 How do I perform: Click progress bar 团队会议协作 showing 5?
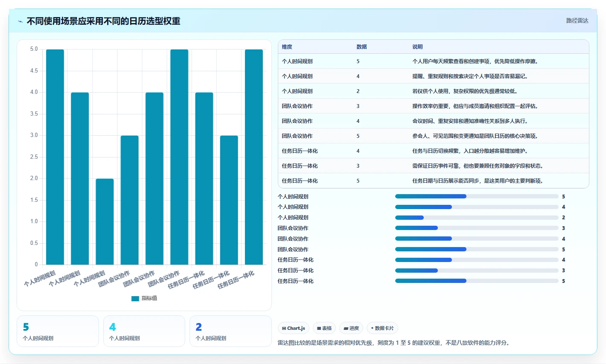(477, 249)
